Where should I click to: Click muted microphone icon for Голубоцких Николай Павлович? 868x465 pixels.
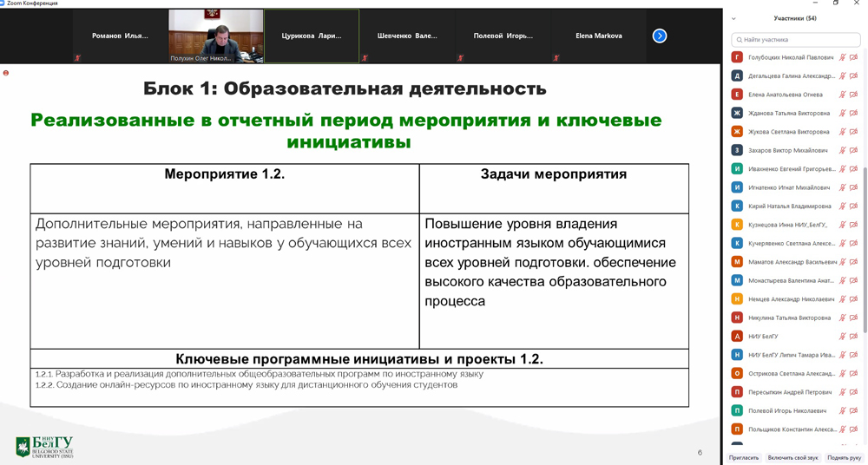tap(842, 57)
